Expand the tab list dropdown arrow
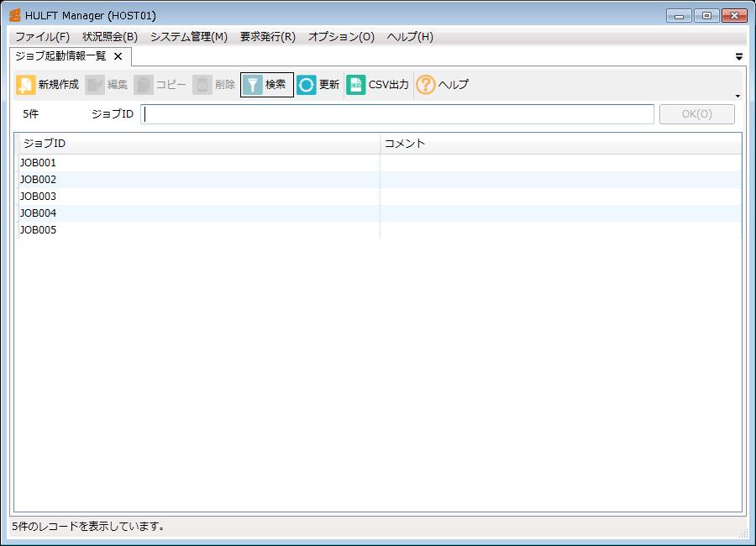The width and height of the screenshot is (756, 546). point(738,57)
